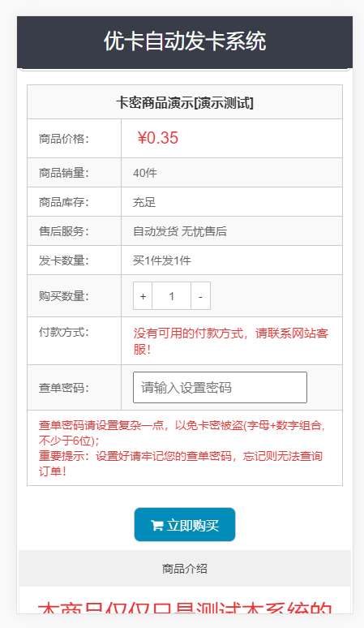The width and height of the screenshot is (364, 628).
Task: Click the 购买数量 label
Action: click(x=63, y=296)
